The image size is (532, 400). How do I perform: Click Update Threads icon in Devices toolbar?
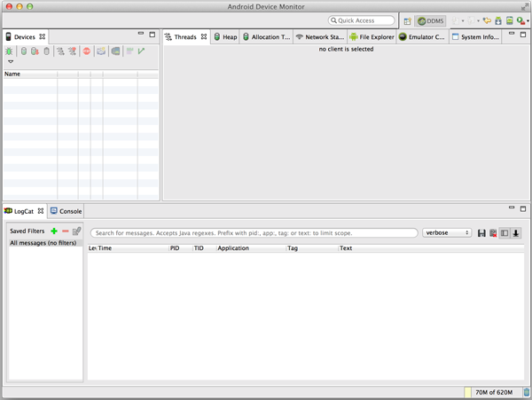click(x=60, y=51)
